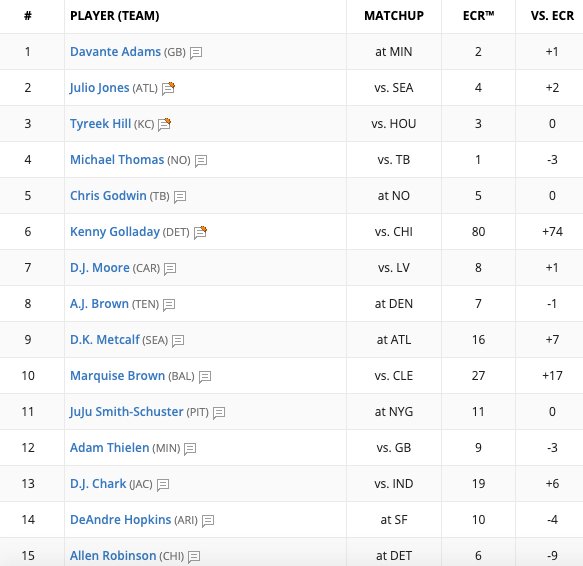Image resolution: width=583 pixels, height=566 pixels.
Task: Sort by the PLAYER (TEAM) header
Action: [x=115, y=16]
